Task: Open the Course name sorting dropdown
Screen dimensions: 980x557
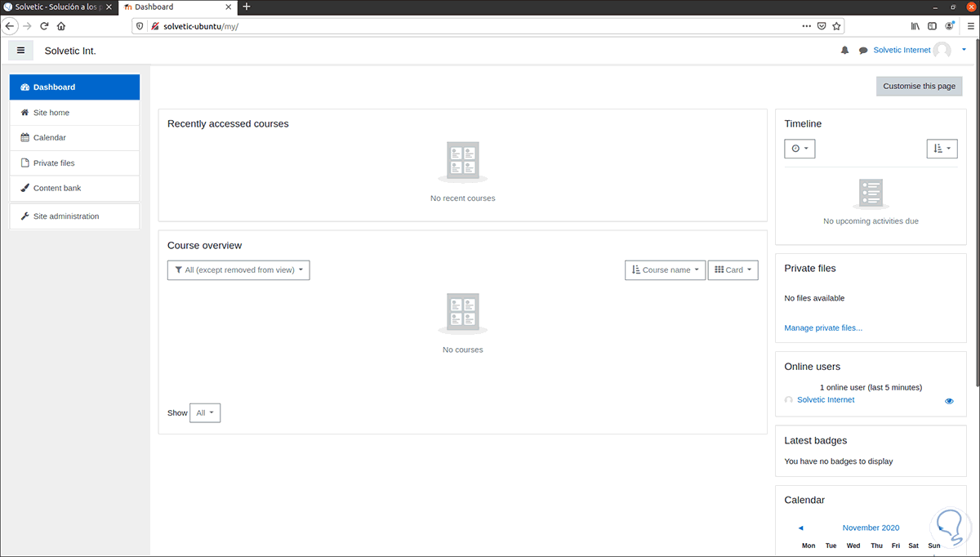Action: tap(664, 270)
